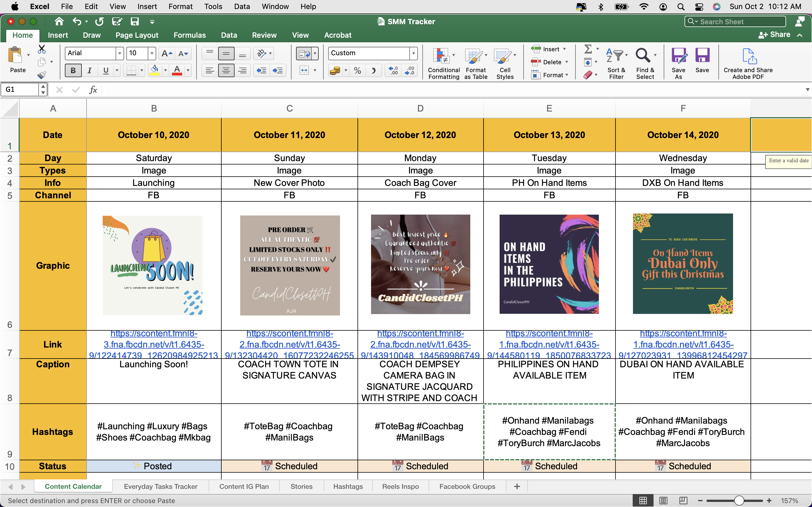812x507 pixels.
Task: Switch to Page Layout view in status bar
Action: click(663, 501)
